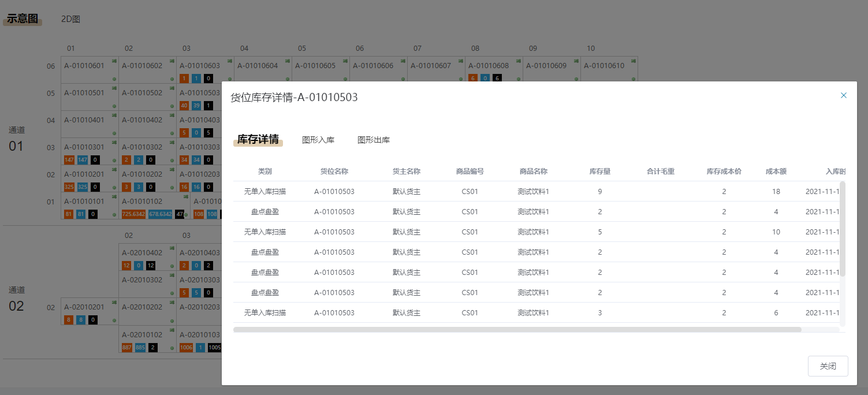
Task: Click the green arrow icon in cell A-01010605
Action: click(x=345, y=61)
